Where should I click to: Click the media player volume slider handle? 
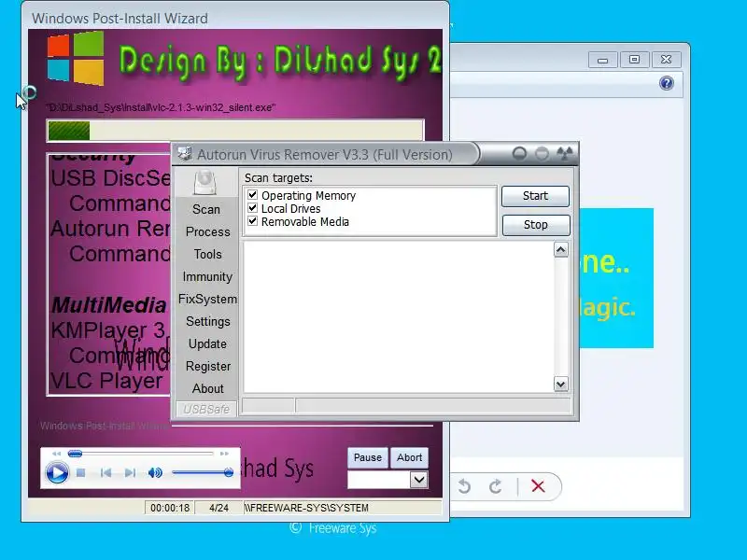[229, 472]
